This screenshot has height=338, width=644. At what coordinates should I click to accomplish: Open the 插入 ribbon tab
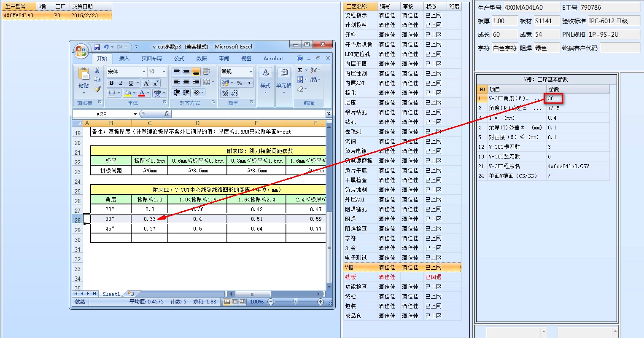[x=124, y=59]
